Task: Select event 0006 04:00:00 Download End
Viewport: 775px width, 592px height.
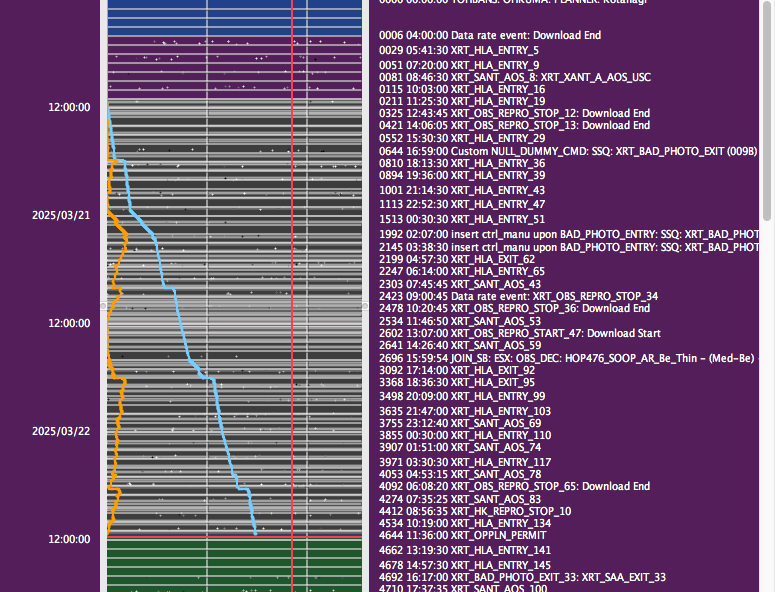Action: pyautogui.click(x=490, y=36)
